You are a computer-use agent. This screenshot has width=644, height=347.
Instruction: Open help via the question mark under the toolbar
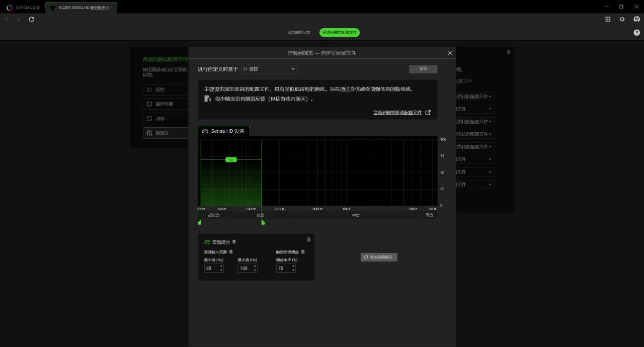tap(636, 32)
